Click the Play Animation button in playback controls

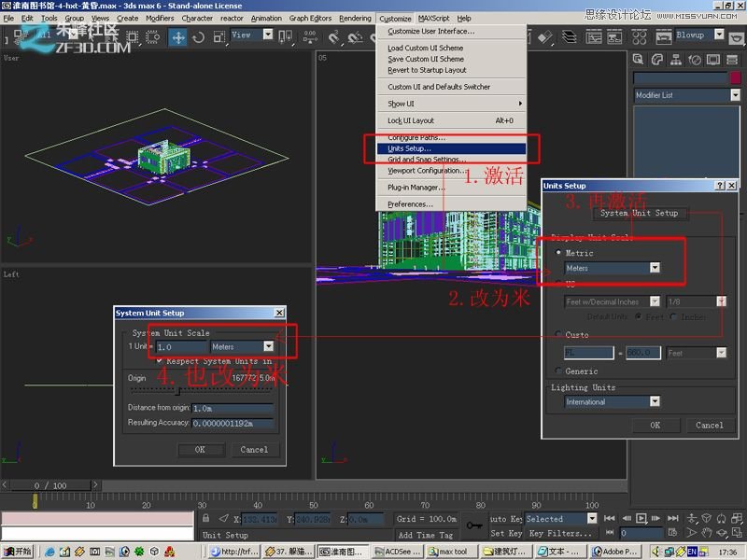[641, 519]
